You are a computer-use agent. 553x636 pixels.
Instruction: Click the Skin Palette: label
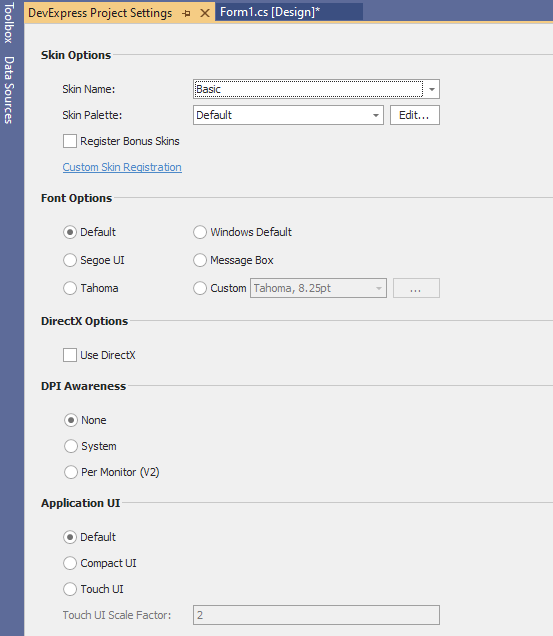(92, 115)
